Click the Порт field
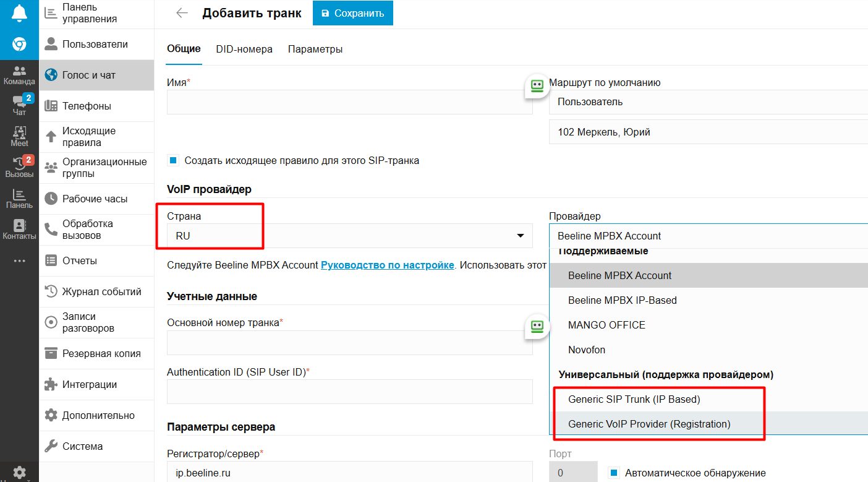The height and width of the screenshot is (482, 868). (573, 473)
